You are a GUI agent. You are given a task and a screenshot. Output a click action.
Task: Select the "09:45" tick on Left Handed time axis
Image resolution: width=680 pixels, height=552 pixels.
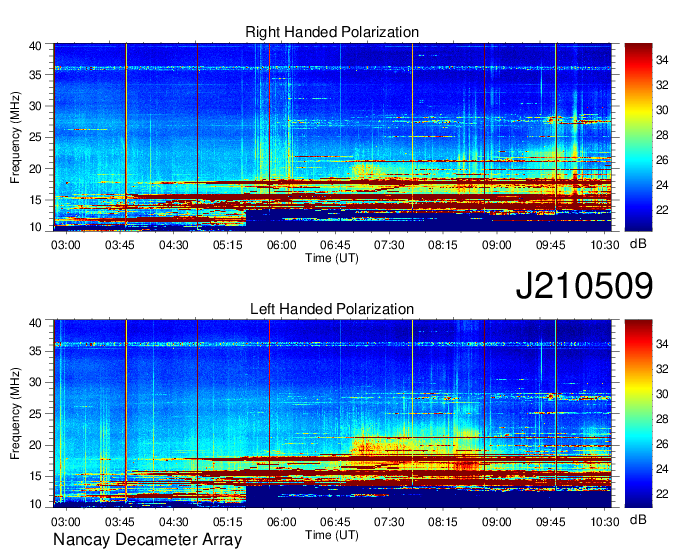[551, 522]
